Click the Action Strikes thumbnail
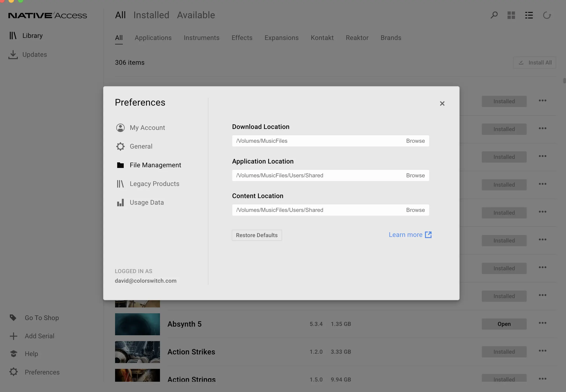This screenshot has height=392, width=566. [138, 352]
